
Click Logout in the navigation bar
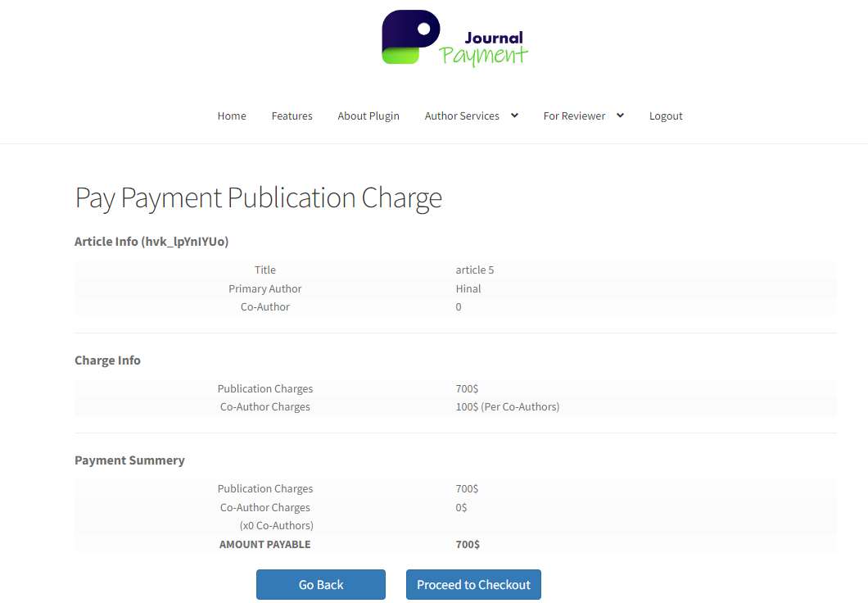tap(666, 116)
